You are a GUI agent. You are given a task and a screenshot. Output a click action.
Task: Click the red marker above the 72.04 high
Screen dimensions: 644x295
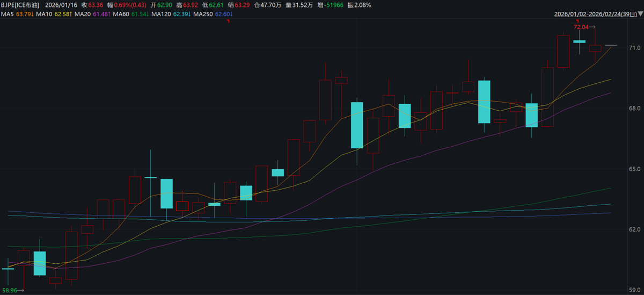579,21
